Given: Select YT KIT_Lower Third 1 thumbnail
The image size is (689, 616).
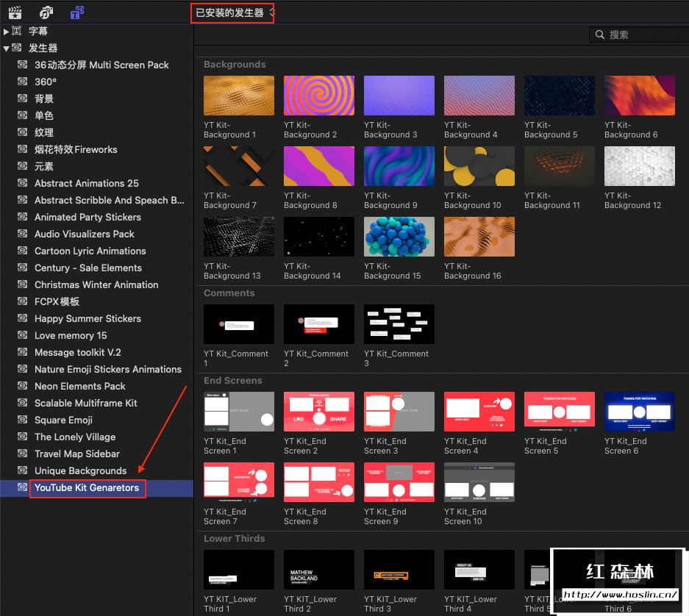Looking at the screenshot, I should [x=238, y=570].
